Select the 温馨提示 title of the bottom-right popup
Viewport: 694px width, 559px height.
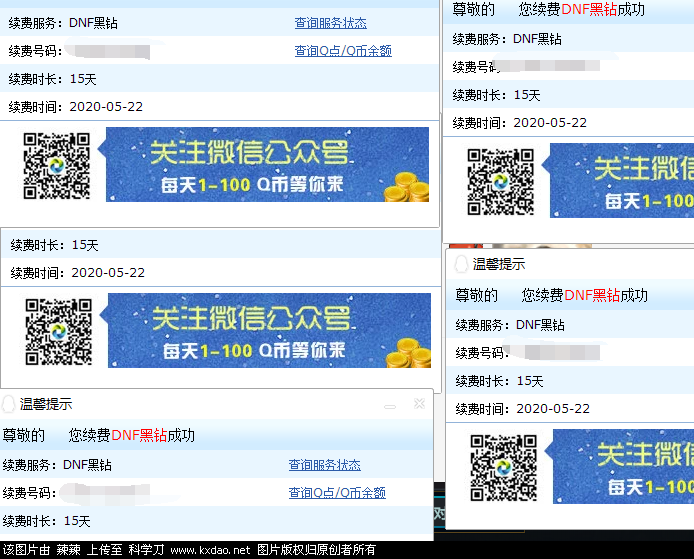click(499, 264)
